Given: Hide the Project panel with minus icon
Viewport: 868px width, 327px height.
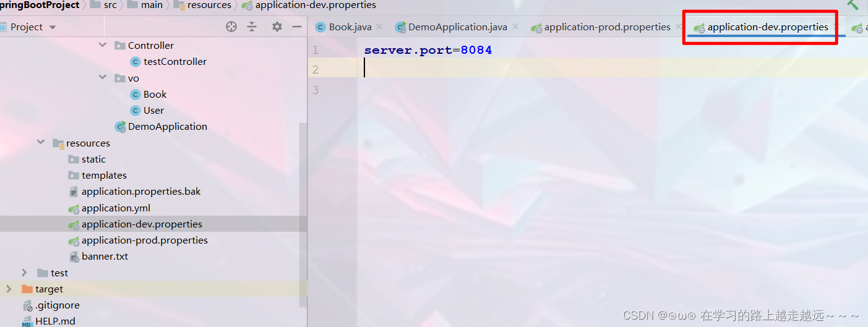Looking at the screenshot, I should [x=297, y=27].
